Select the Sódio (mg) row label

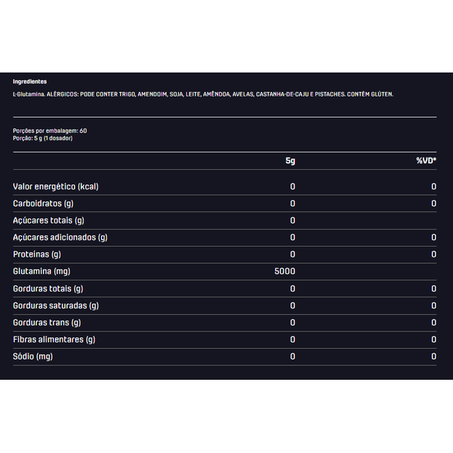click(33, 357)
